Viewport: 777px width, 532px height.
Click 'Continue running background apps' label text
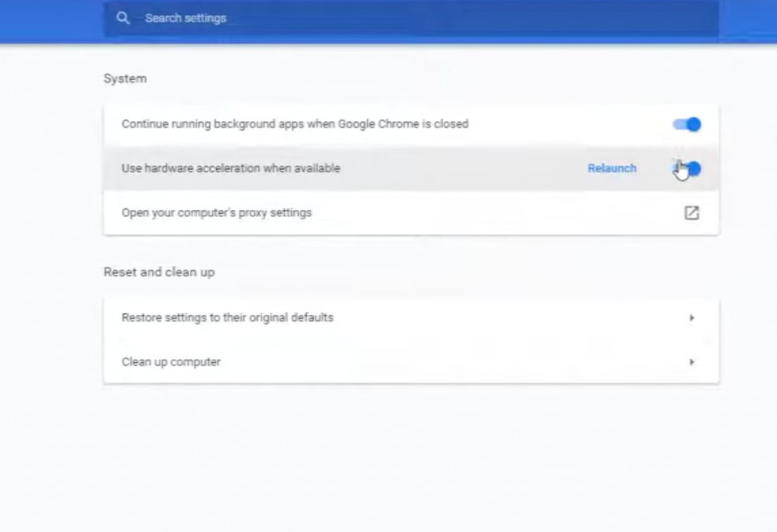pyautogui.click(x=295, y=124)
